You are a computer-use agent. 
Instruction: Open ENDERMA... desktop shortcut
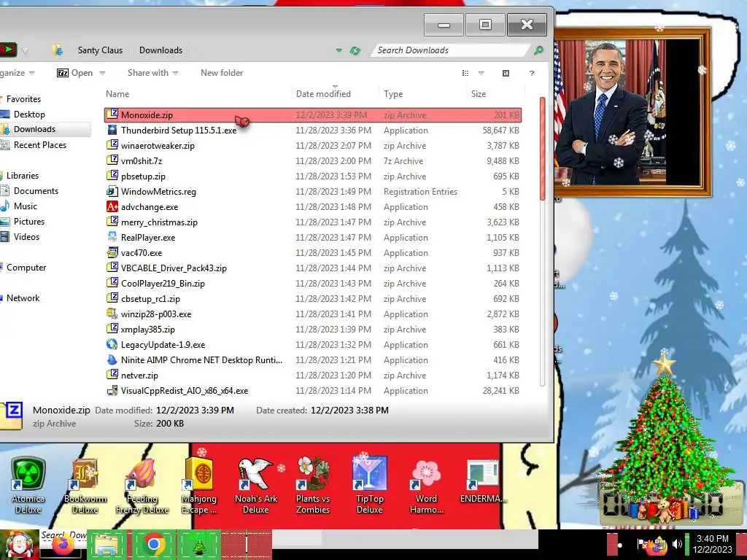point(483,482)
